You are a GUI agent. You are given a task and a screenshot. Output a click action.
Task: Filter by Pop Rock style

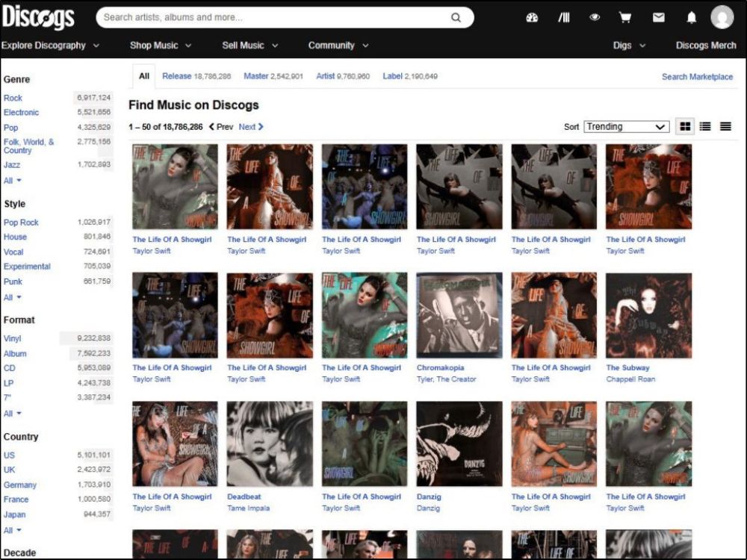click(21, 223)
